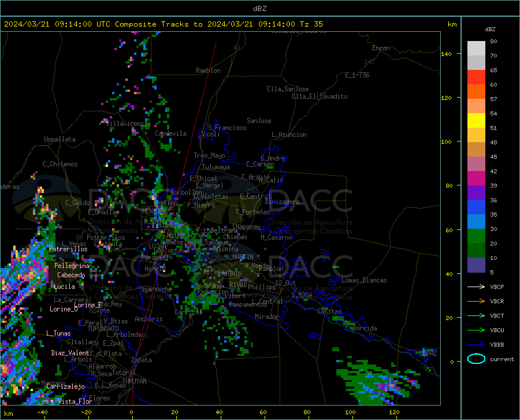Click the dBZ title at the top center
Screen dimensions: 520x420
click(x=259, y=9)
